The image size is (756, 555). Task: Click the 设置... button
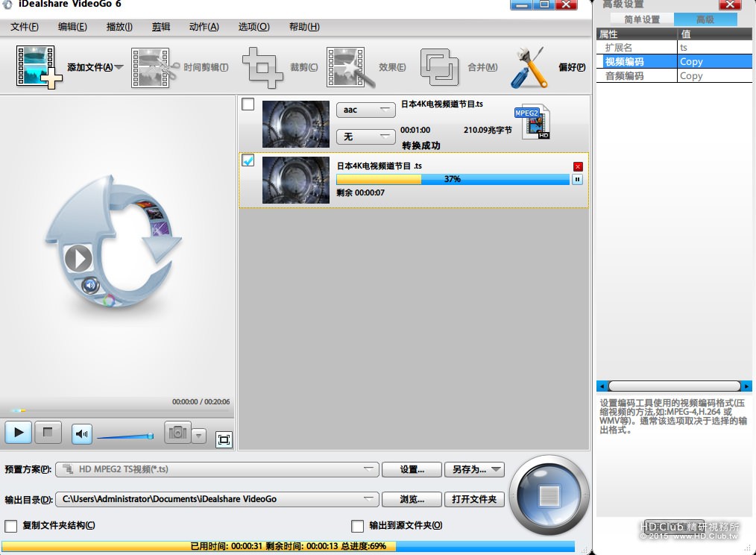coord(412,469)
